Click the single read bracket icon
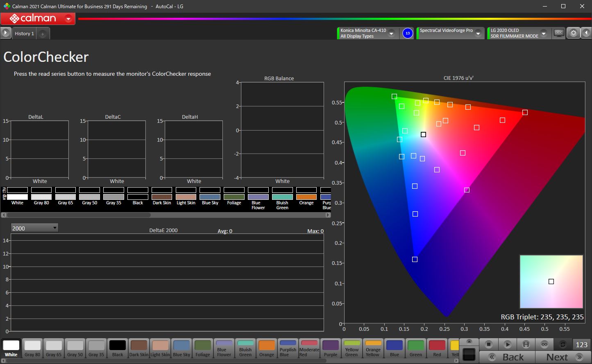Viewport: 592px width, 364px height. point(526,344)
